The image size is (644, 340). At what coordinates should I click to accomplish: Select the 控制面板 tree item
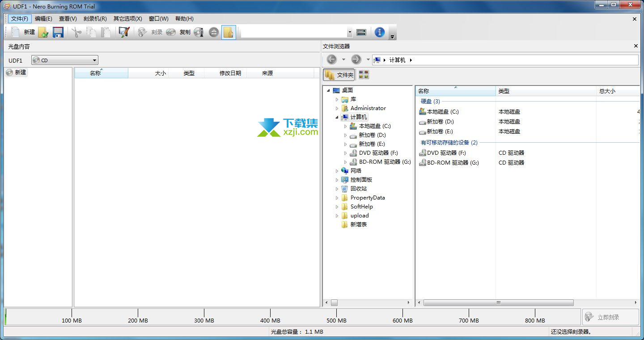[361, 180]
